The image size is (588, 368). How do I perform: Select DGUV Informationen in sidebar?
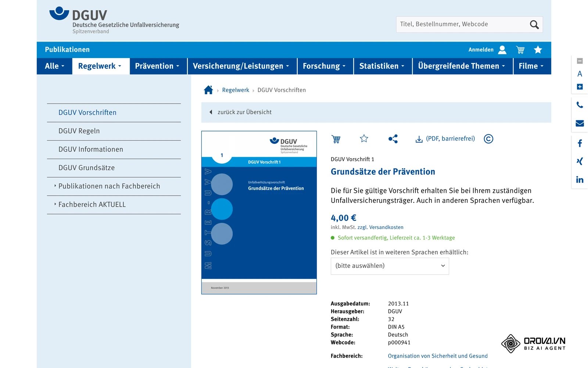(114, 149)
